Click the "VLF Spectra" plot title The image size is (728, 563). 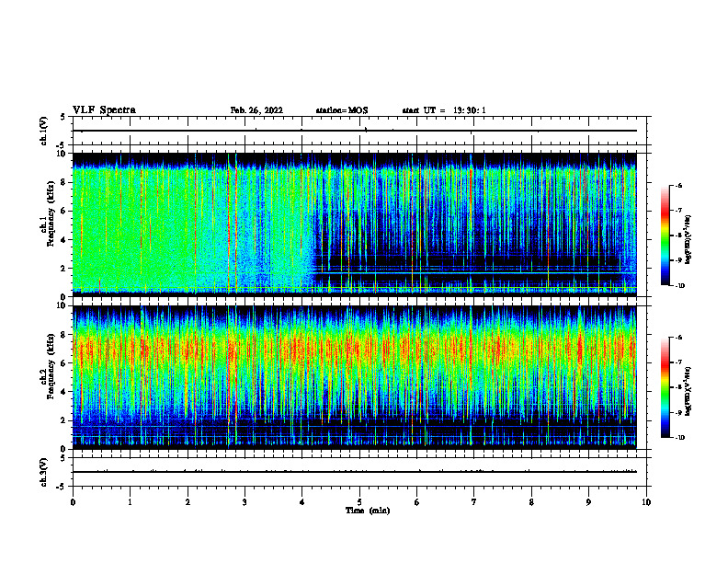pyautogui.click(x=104, y=110)
